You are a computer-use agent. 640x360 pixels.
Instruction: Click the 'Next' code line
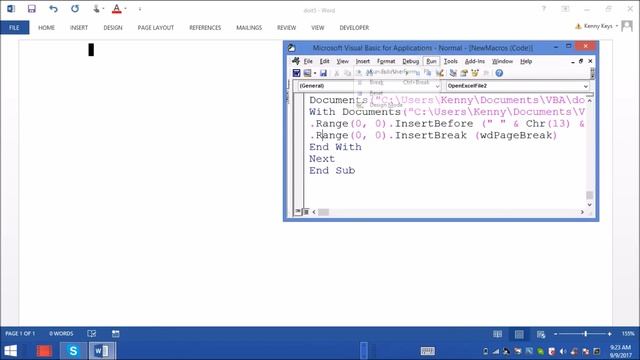(322, 159)
